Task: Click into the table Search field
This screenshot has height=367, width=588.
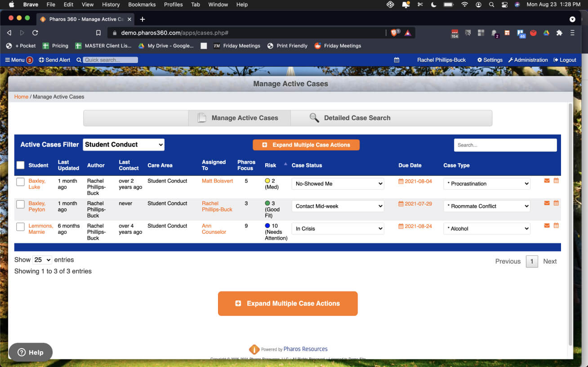Action: click(x=505, y=145)
